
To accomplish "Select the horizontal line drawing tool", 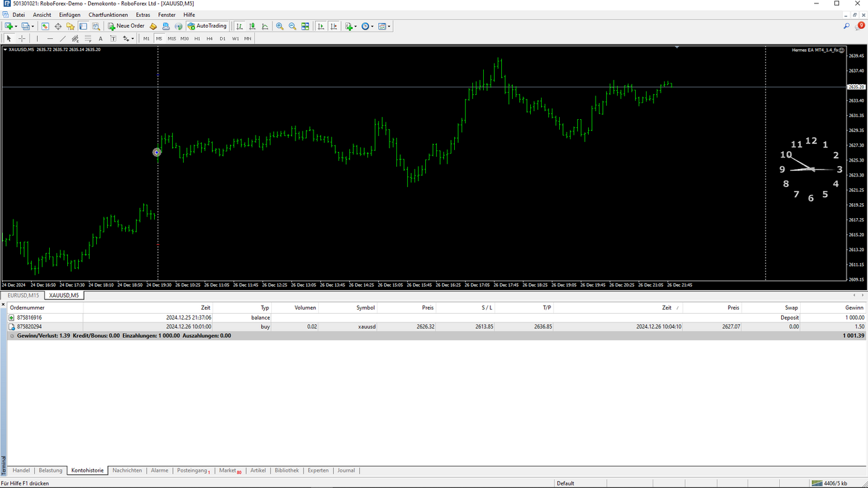I will coord(50,39).
